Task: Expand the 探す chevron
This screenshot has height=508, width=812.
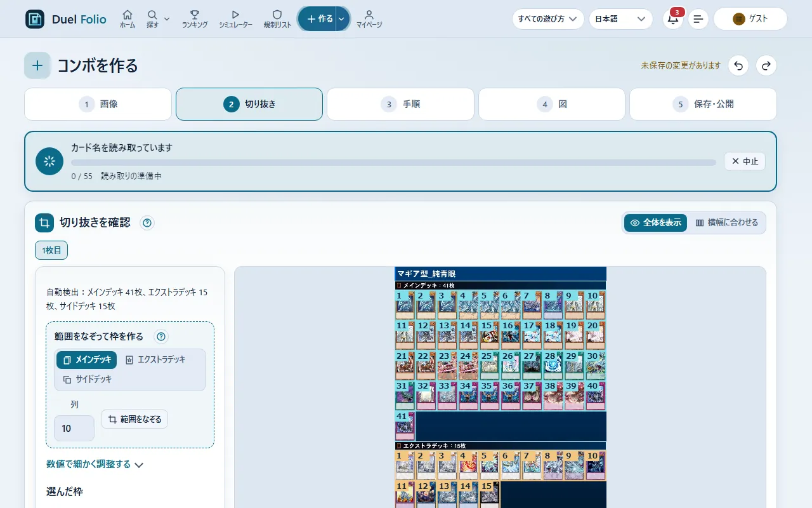Action: 167,19
